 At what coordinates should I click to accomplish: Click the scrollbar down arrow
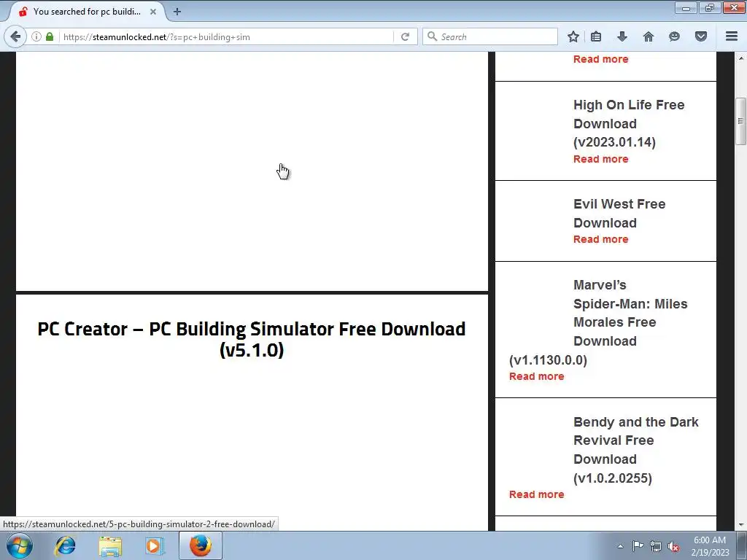[x=741, y=525]
